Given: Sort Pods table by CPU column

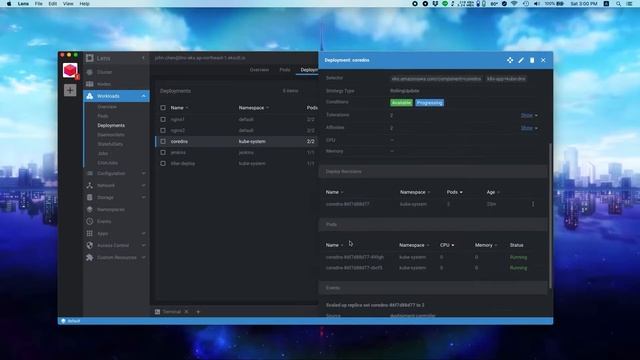Looking at the screenshot, I should point(447,245).
